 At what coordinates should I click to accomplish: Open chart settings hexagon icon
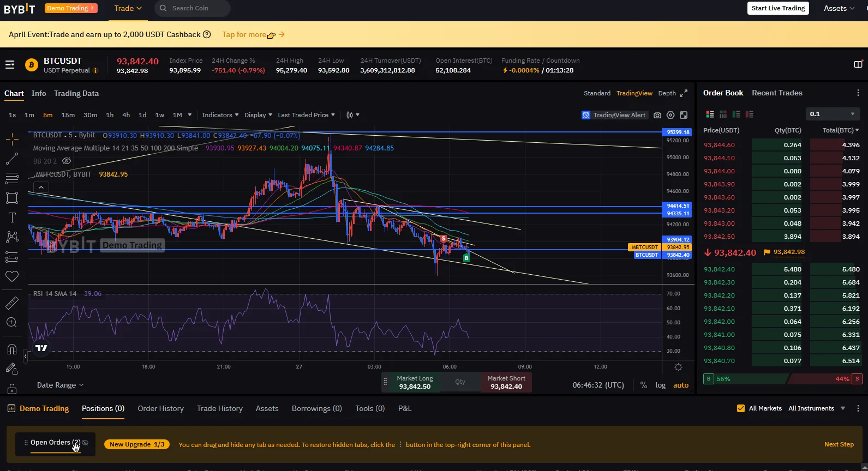click(671, 115)
